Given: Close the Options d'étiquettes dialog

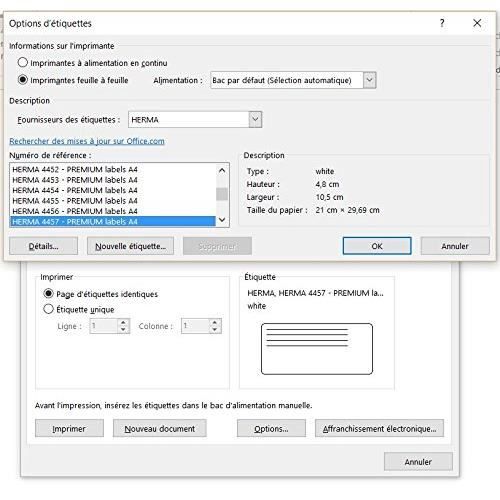Looking at the screenshot, I should (x=477, y=23).
